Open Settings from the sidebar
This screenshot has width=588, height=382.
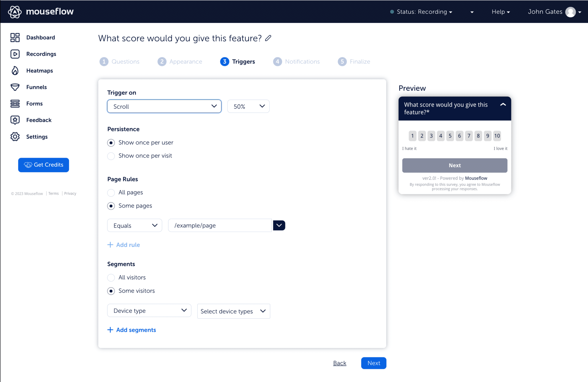point(37,137)
